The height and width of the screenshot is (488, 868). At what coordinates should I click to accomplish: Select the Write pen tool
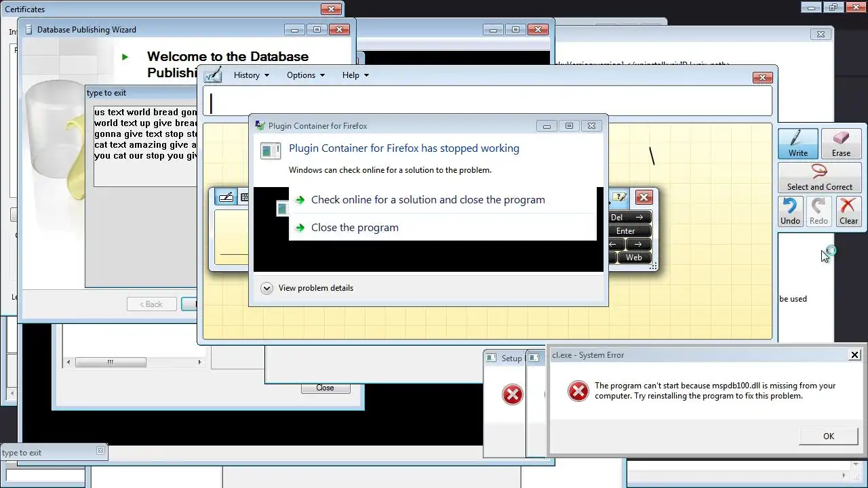798,144
